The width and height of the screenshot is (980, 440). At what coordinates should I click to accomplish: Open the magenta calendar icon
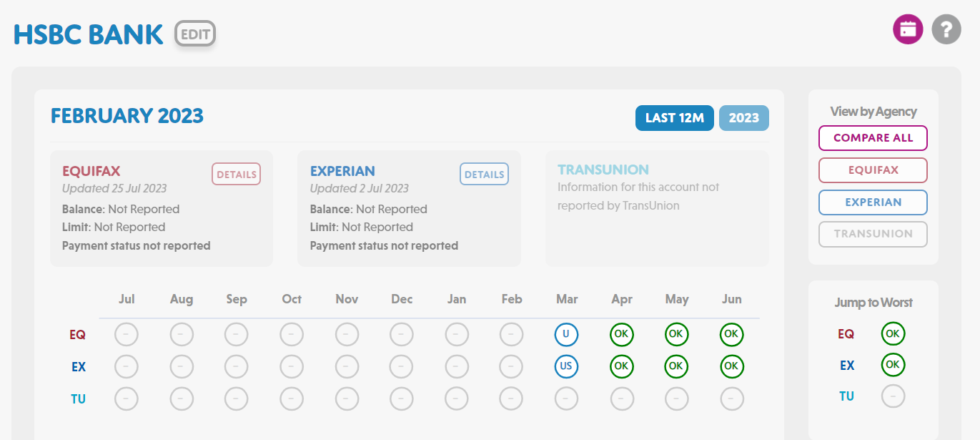coord(908,29)
